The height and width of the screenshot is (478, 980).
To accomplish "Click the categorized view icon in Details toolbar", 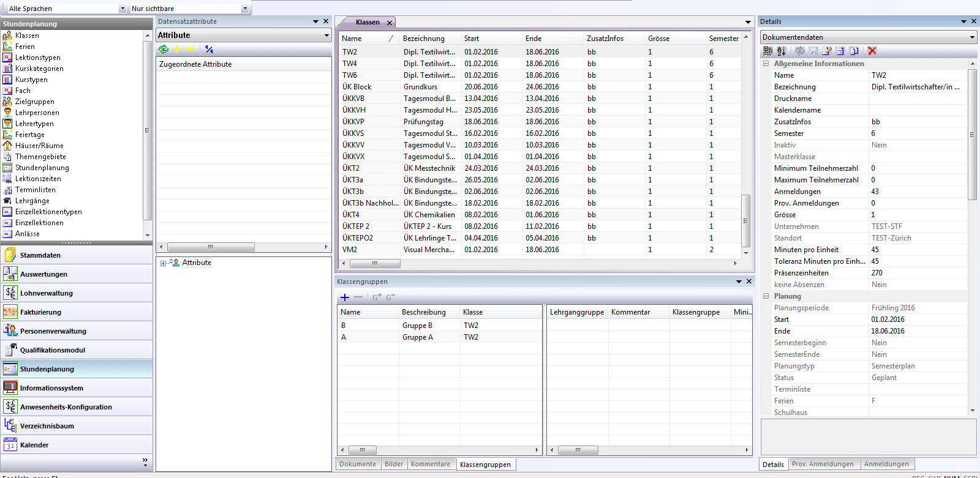I will 768,51.
